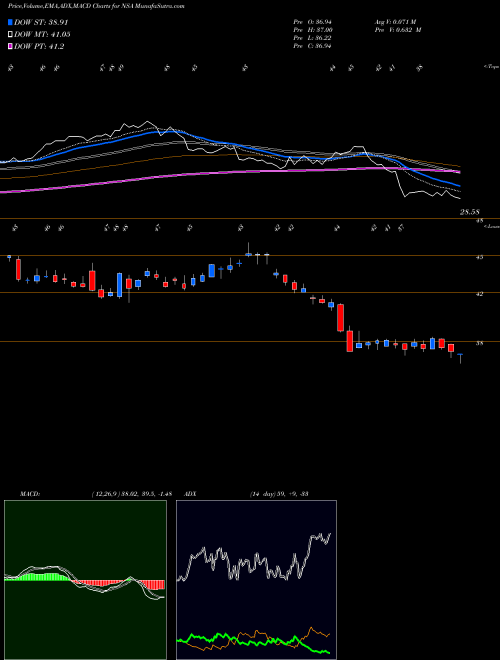Open the ADX indicator panel
Image resolution: width=500 pixels, height=660 pixels.
(256, 580)
